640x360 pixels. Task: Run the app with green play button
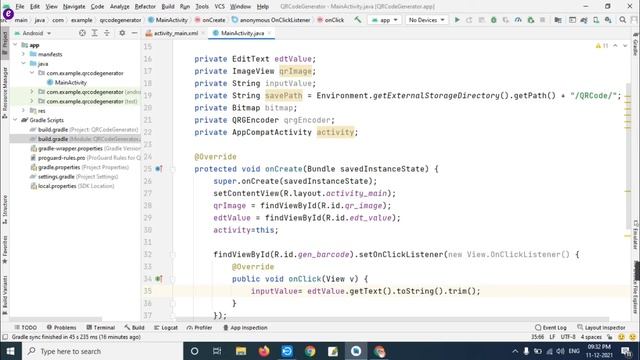click(x=457, y=20)
